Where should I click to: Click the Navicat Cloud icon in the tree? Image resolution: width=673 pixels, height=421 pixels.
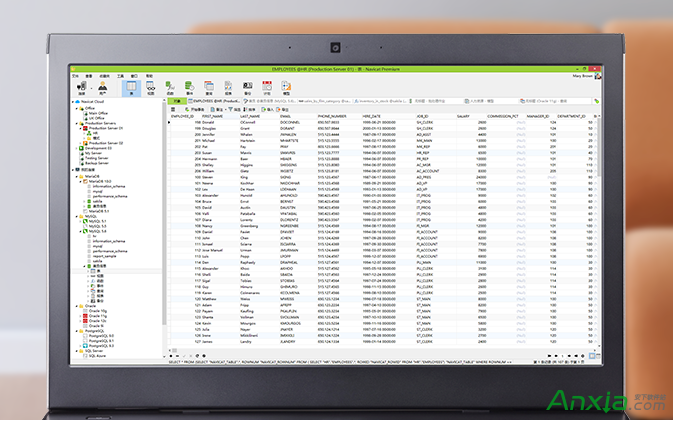78,102
